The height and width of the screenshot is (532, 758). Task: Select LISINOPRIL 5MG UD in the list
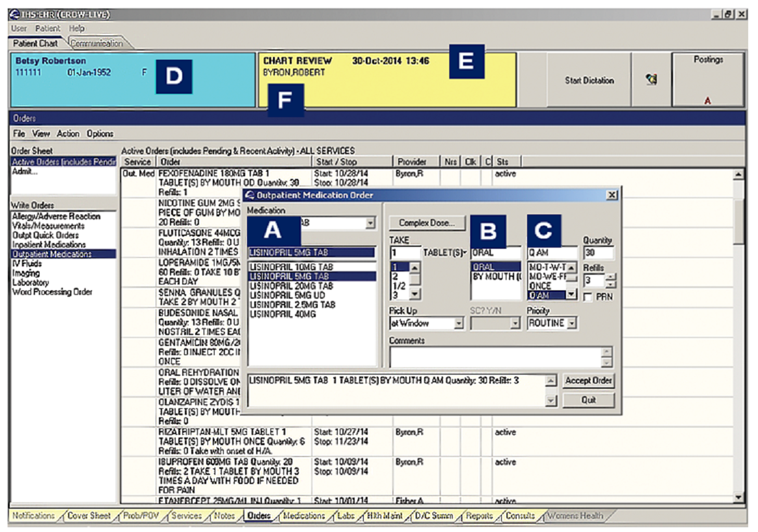click(287, 295)
